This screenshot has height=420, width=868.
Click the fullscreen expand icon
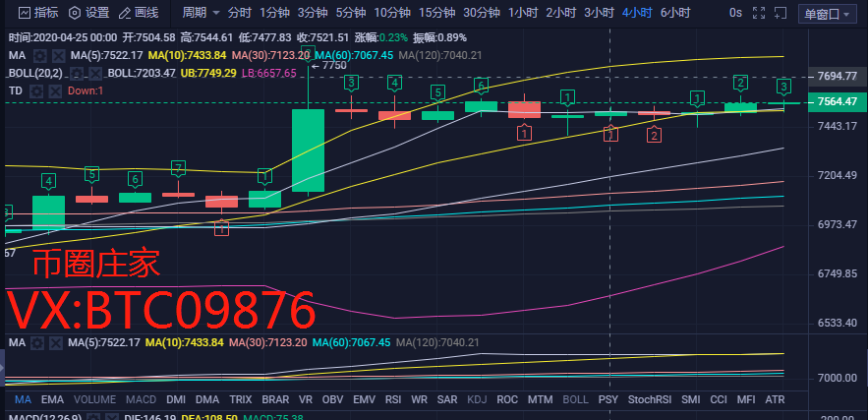tap(759, 13)
